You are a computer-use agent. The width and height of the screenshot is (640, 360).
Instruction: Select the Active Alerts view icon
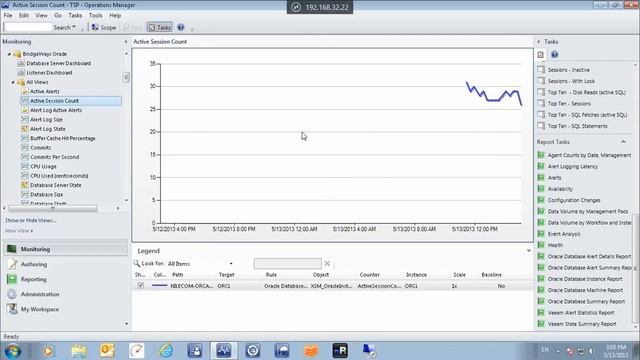coord(25,91)
